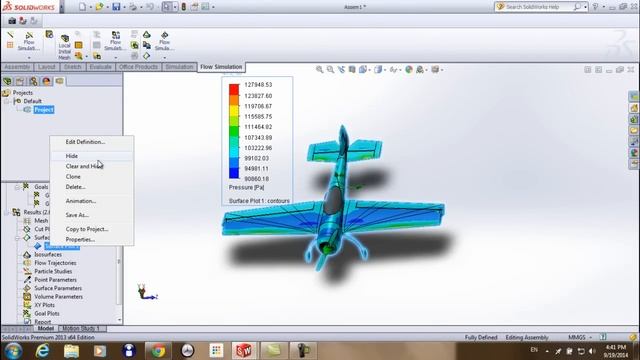Click the legend maximum value 127948.53
Image resolution: width=640 pixels, height=360 pixels.
coord(258,85)
